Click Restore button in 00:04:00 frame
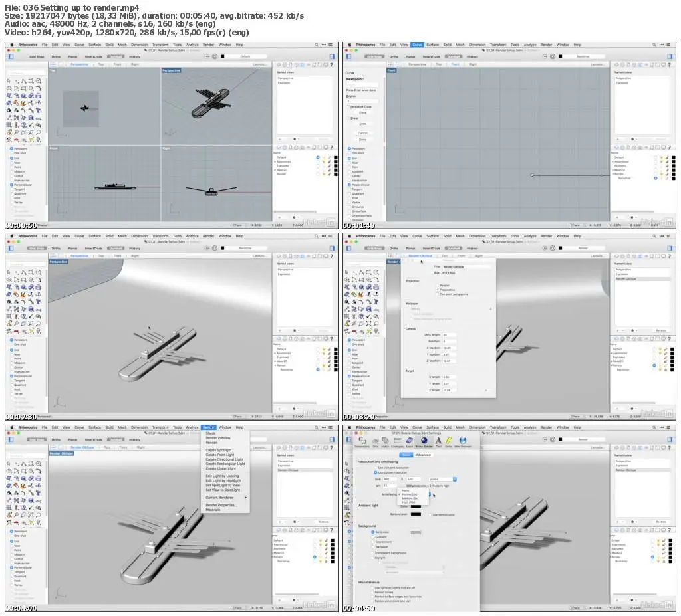This screenshot has width=681, height=616. (x=323, y=522)
